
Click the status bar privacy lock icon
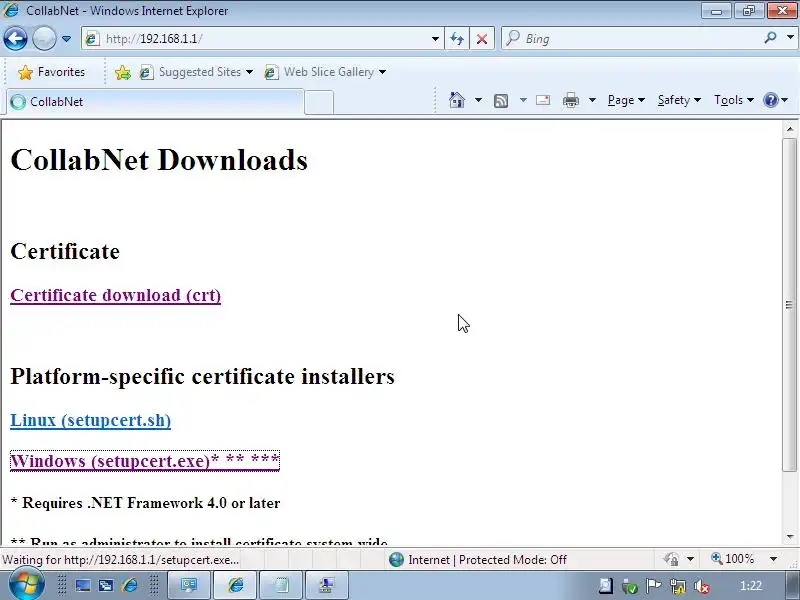click(x=671, y=560)
